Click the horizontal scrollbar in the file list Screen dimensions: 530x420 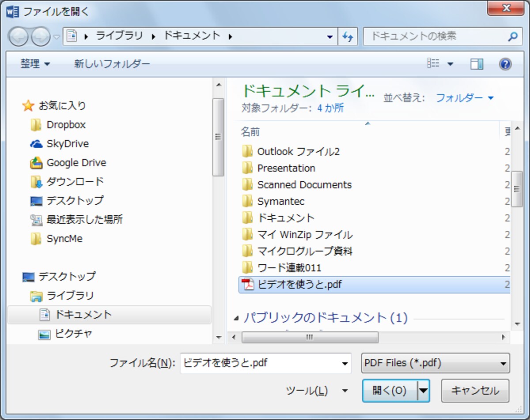point(310,337)
